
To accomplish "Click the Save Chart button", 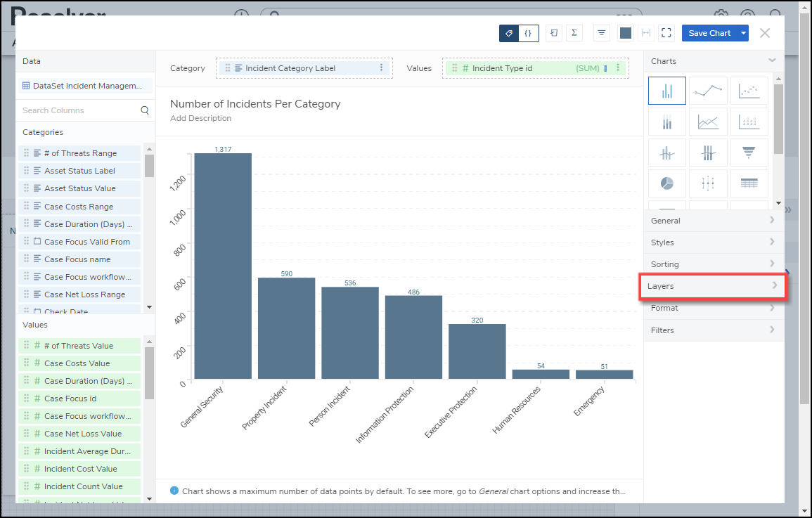I will (x=709, y=33).
